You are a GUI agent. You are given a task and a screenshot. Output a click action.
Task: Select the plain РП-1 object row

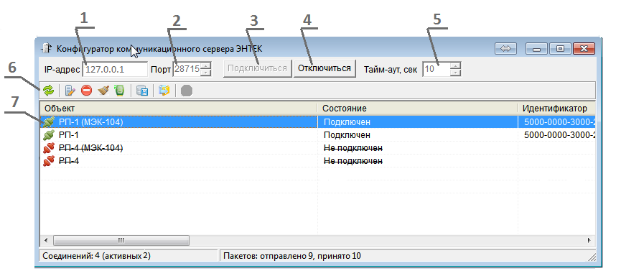317,135
